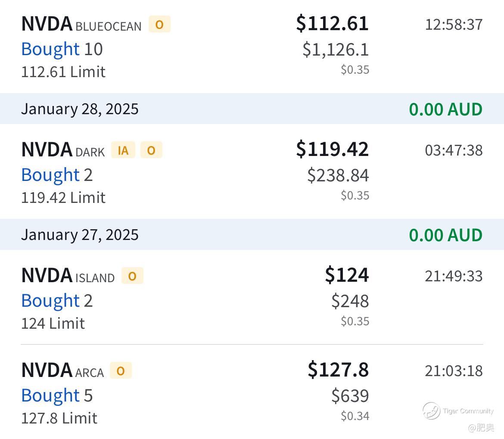Select the January 28, 2025 date header
504x439 pixels.
click(x=80, y=109)
